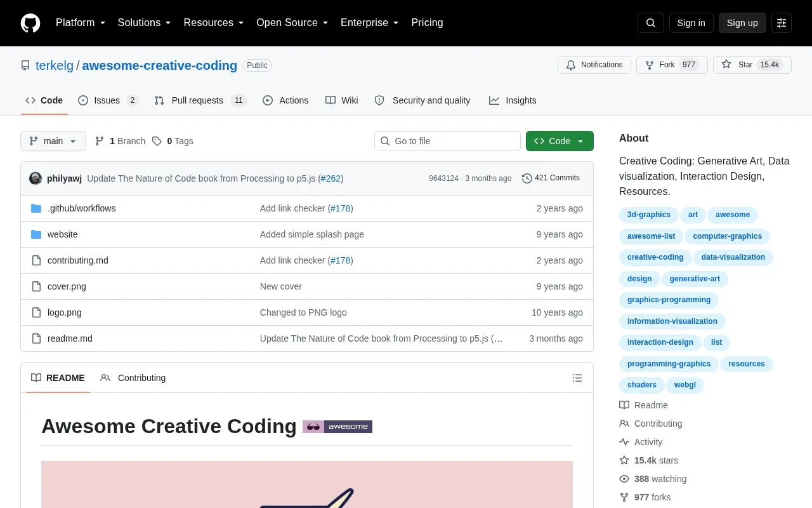Click Sign up
The width and height of the screenshot is (812, 508).
[x=742, y=23]
